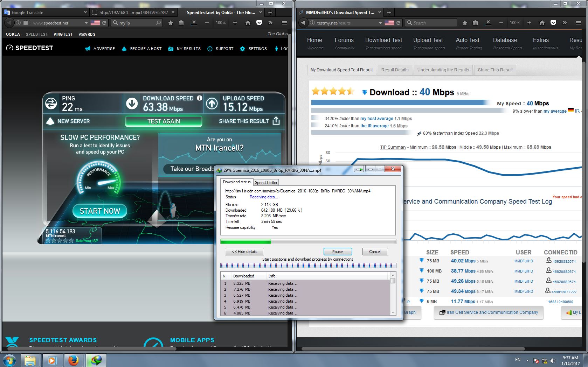588x367 pixels.
Task: Click the Windows Start button
Action: [x=9, y=360]
